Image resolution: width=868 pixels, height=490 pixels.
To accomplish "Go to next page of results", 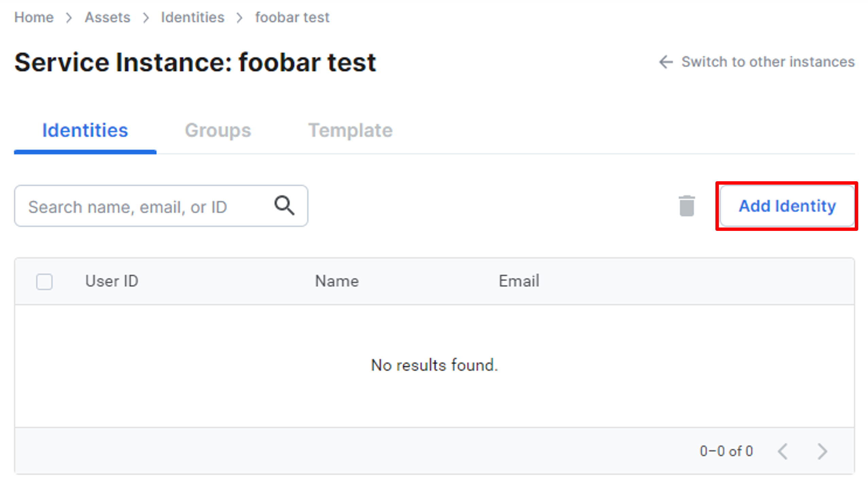I will pyautogui.click(x=822, y=451).
